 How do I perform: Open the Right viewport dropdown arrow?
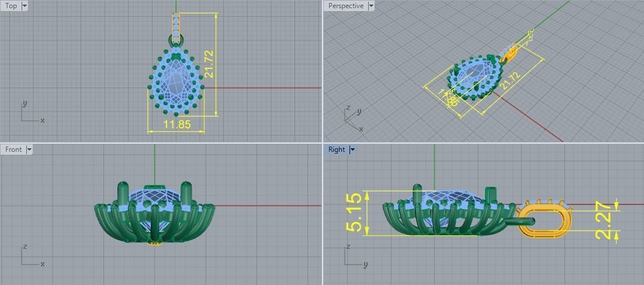pyautogui.click(x=352, y=150)
